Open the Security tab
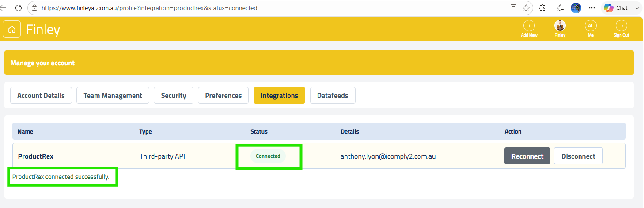Viewport: 644px width, 208px height. click(174, 95)
